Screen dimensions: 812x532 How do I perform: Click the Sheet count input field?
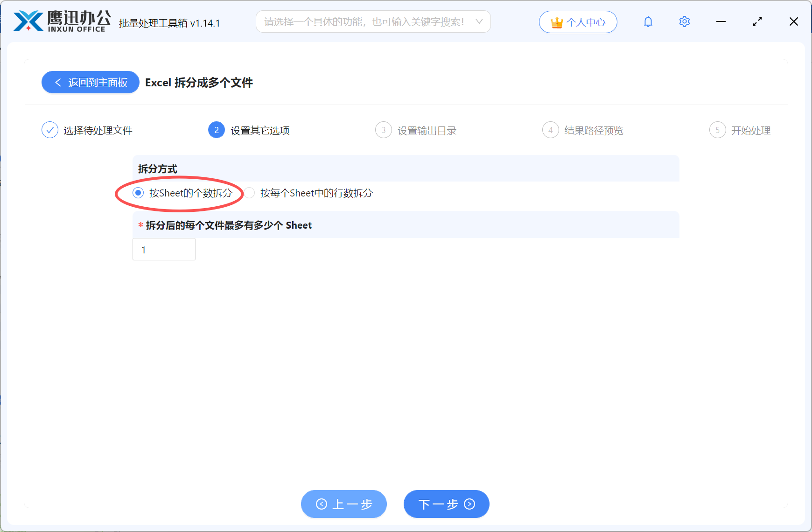coord(164,249)
